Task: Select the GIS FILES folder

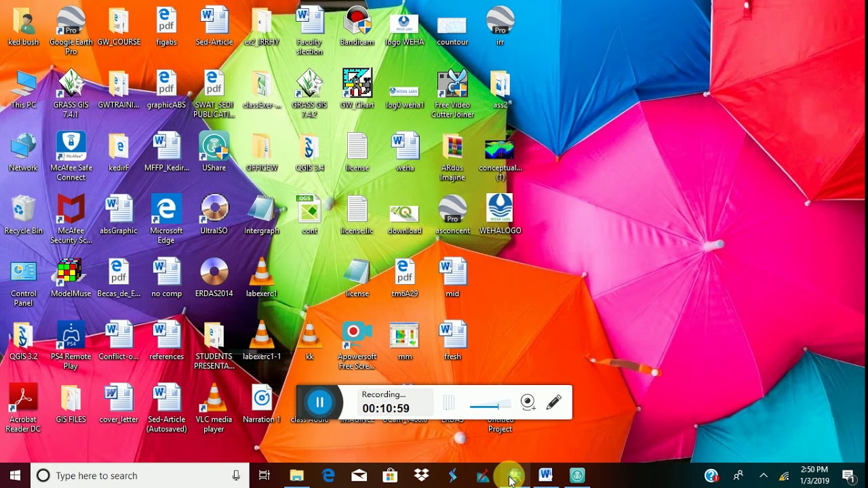Action: tap(71, 404)
